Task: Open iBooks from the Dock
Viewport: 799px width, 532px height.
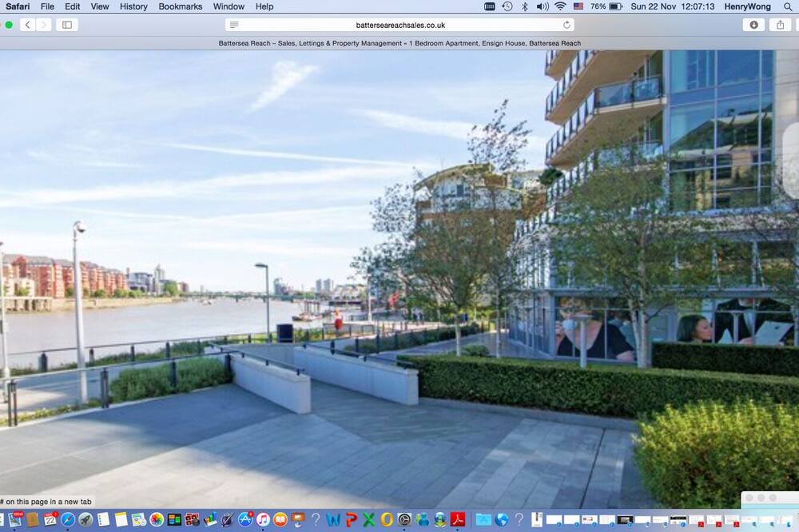Action: click(x=280, y=519)
